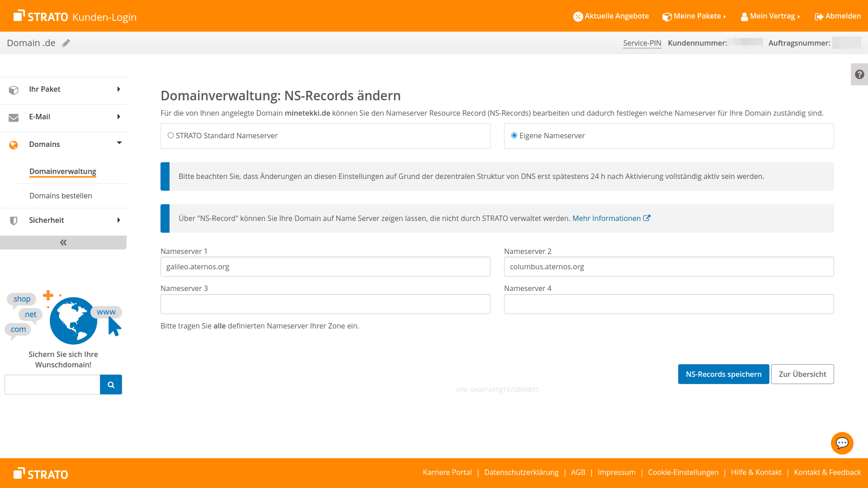Click the envelope icon beside E-Mail
868x488 pixels.
14,117
